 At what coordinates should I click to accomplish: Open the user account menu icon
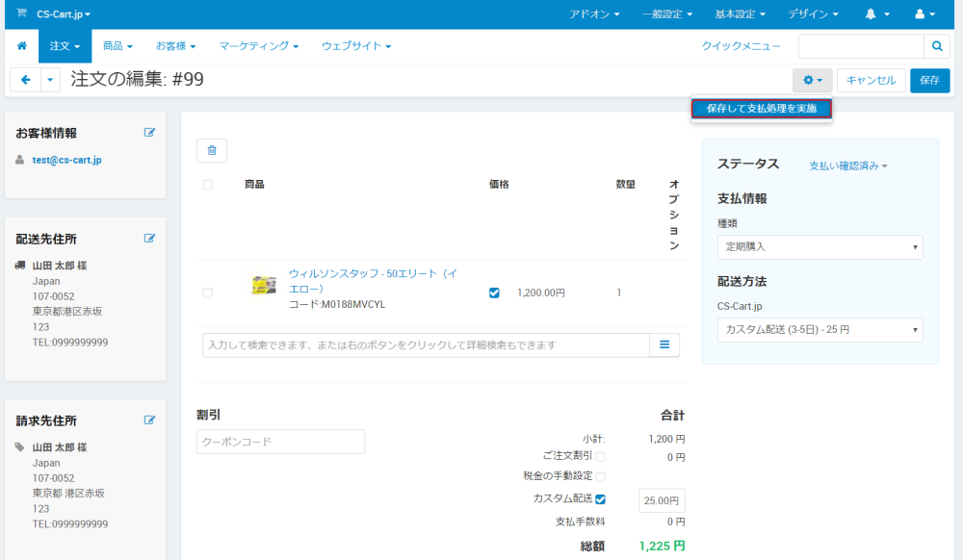(925, 14)
